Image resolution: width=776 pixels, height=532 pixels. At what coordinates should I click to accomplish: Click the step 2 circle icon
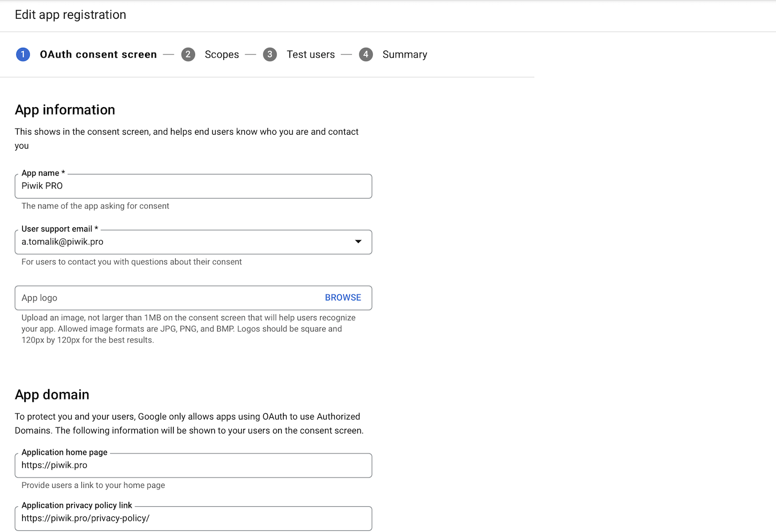[x=188, y=54]
